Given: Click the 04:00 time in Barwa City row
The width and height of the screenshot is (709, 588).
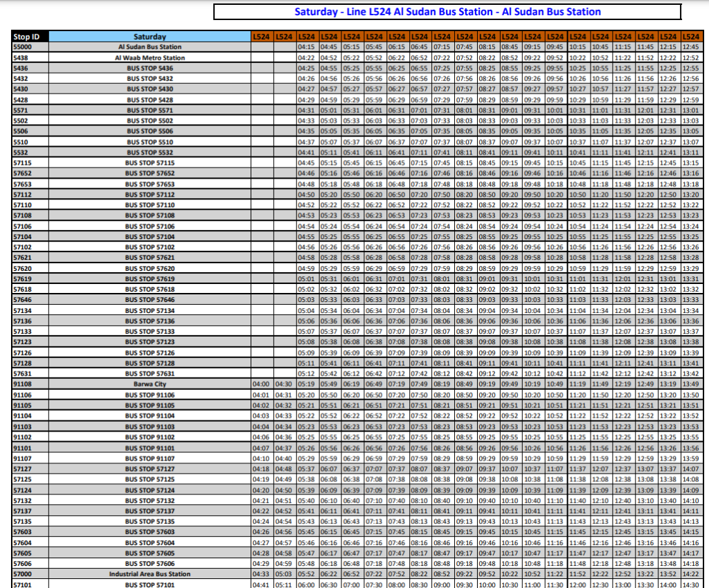Looking at the screenshot, I should (261, 384).
